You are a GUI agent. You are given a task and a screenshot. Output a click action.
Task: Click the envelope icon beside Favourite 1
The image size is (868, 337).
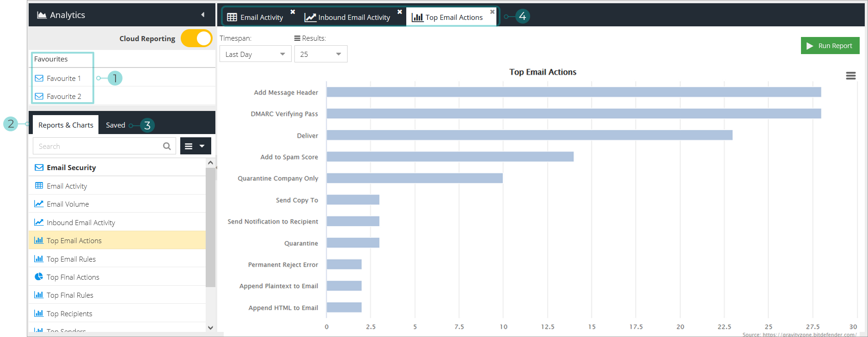(39, 78)
